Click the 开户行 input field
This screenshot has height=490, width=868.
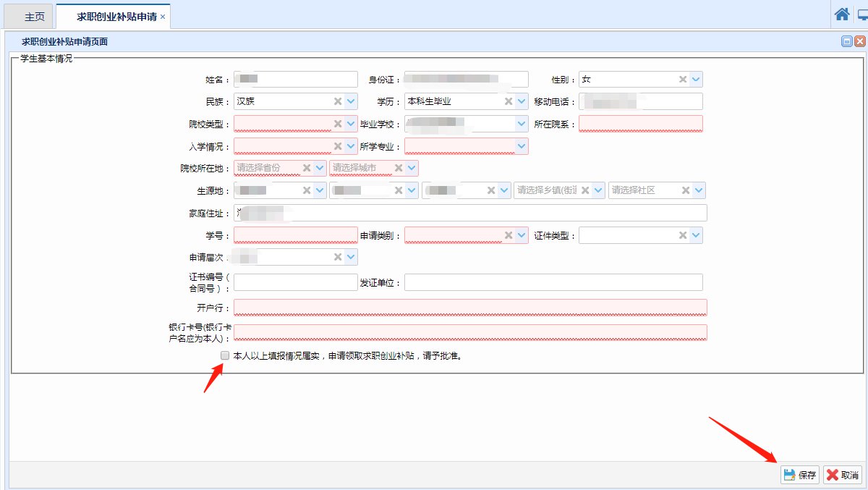pos(470,307)
